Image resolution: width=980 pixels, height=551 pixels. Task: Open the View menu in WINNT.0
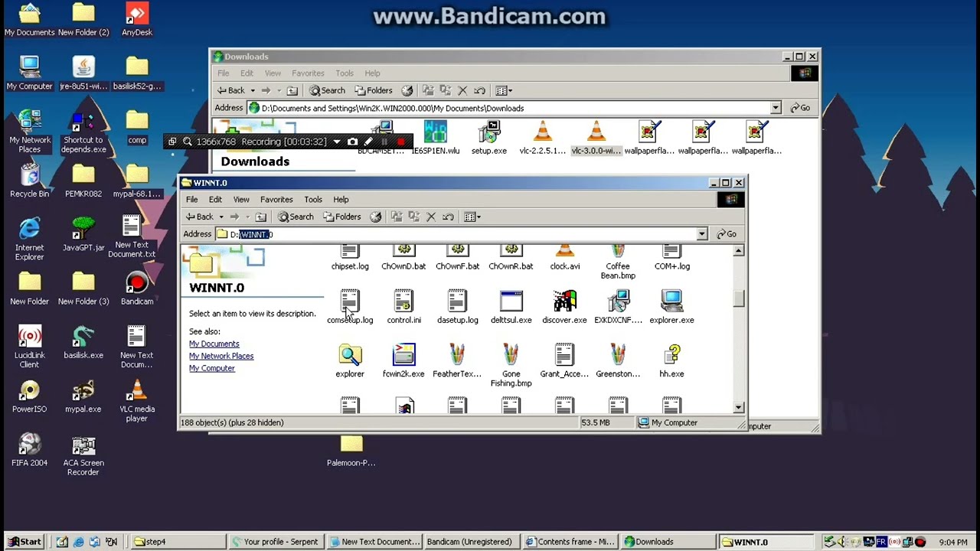point(241,200)
